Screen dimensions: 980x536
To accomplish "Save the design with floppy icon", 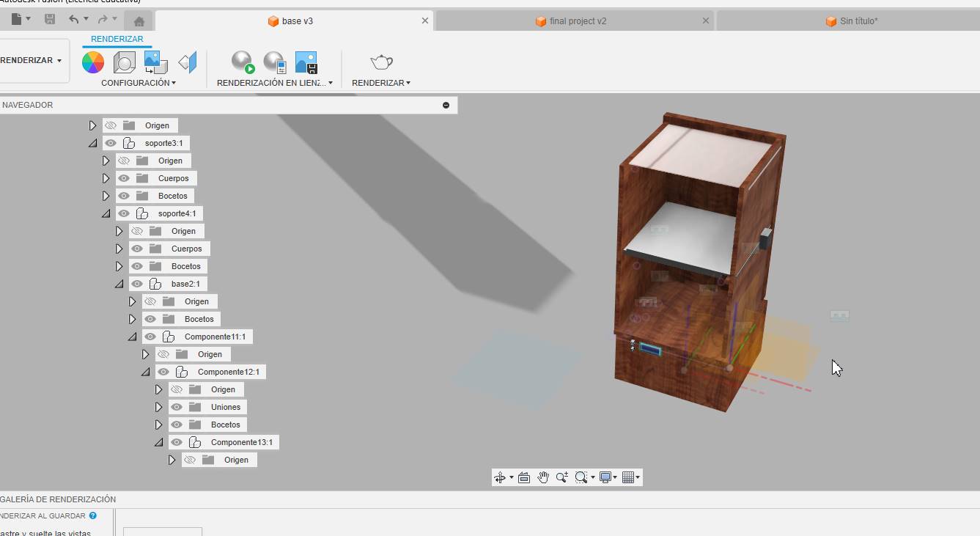I will [x=50, y=19].
